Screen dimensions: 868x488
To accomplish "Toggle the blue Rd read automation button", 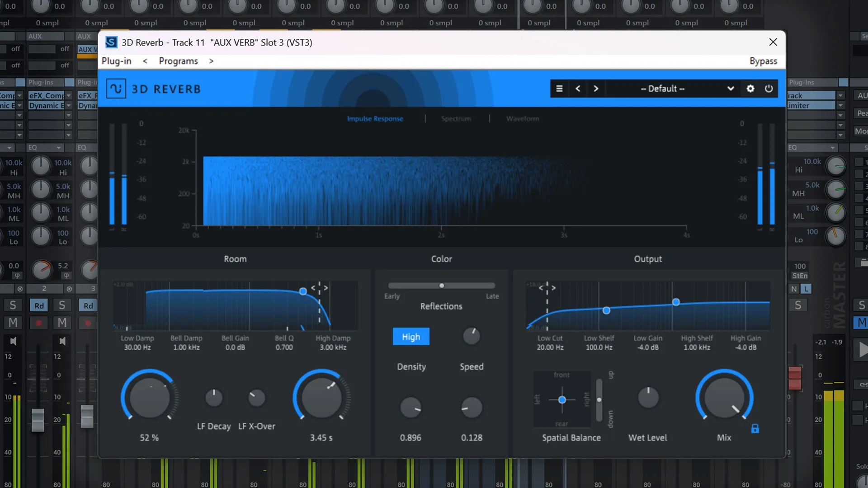I will pyautogui.click(x=39, y=305).
